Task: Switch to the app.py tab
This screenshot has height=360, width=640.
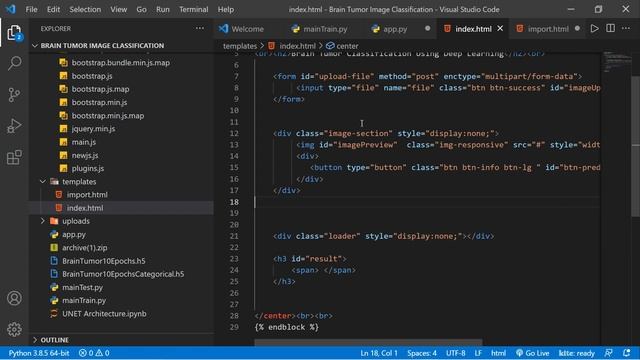Action: (x=395, y=29)
